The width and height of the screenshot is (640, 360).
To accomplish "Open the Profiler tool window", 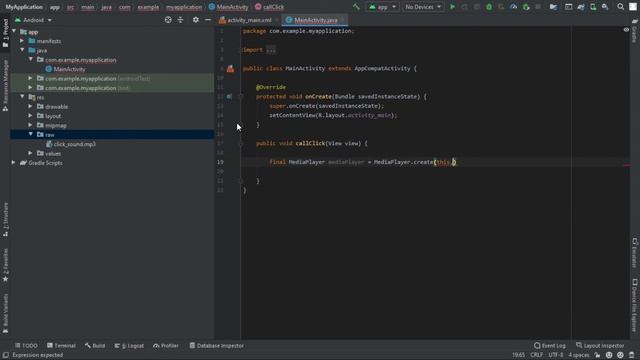I will [166, 346].
